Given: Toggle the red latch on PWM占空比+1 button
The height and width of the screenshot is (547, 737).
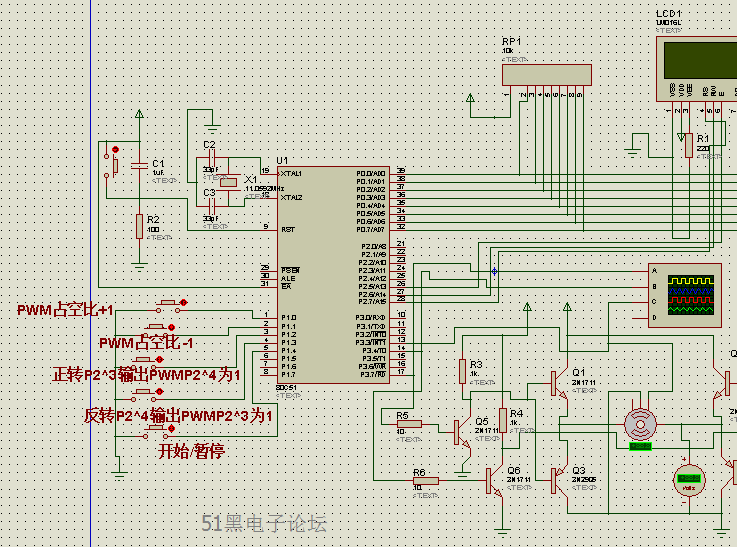Looking at the screenshot, I should pyautogui.click(x=183, y=303).
